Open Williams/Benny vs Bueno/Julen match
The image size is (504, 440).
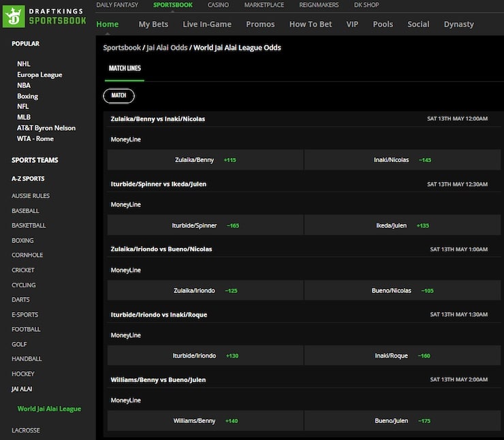tap(158, 380)
